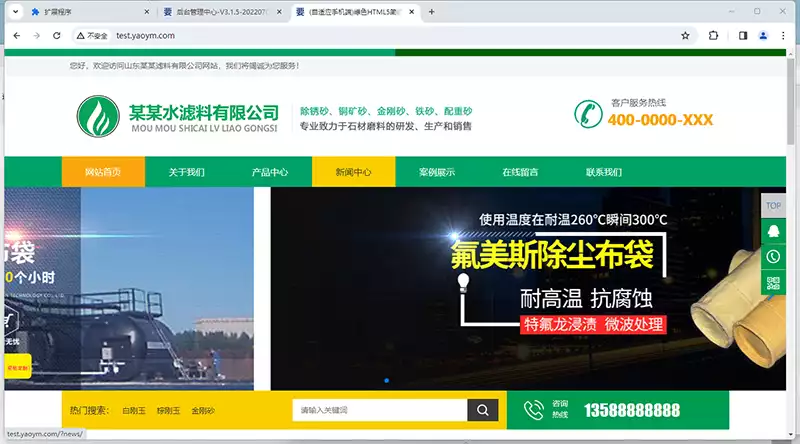The width and height of the screenshot is (800, 444).
Task: Select 关于我们 navigation item
Action: tap(187, 172)
